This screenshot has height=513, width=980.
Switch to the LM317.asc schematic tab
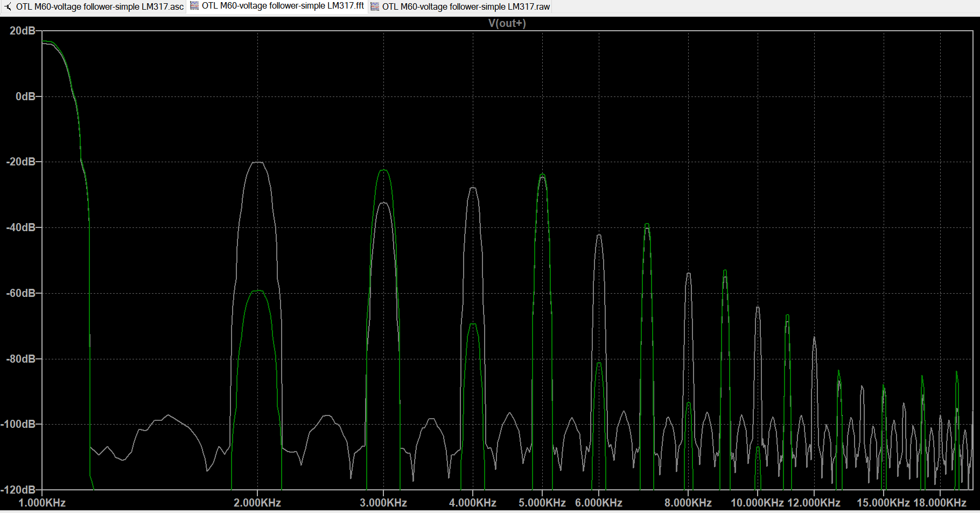point(94,6)
